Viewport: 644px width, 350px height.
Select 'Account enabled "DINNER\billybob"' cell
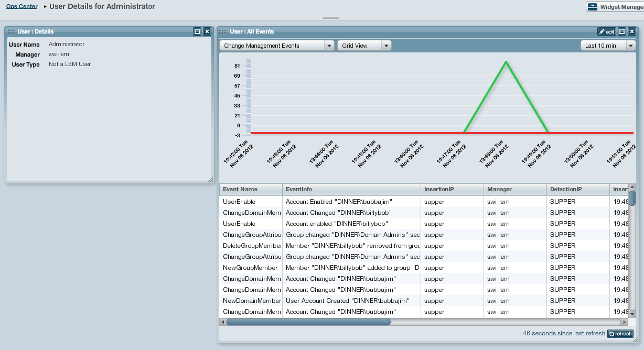coord(351,224)
